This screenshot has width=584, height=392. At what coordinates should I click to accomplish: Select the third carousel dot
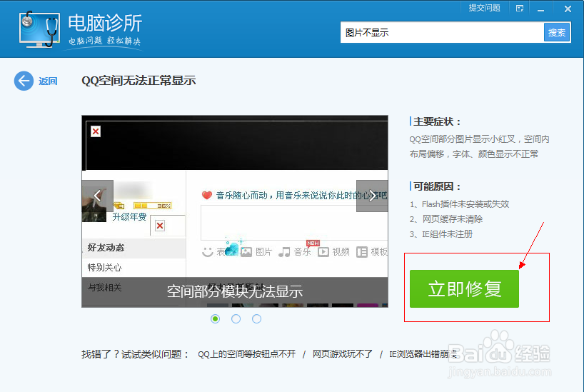(x=256, y=319)
